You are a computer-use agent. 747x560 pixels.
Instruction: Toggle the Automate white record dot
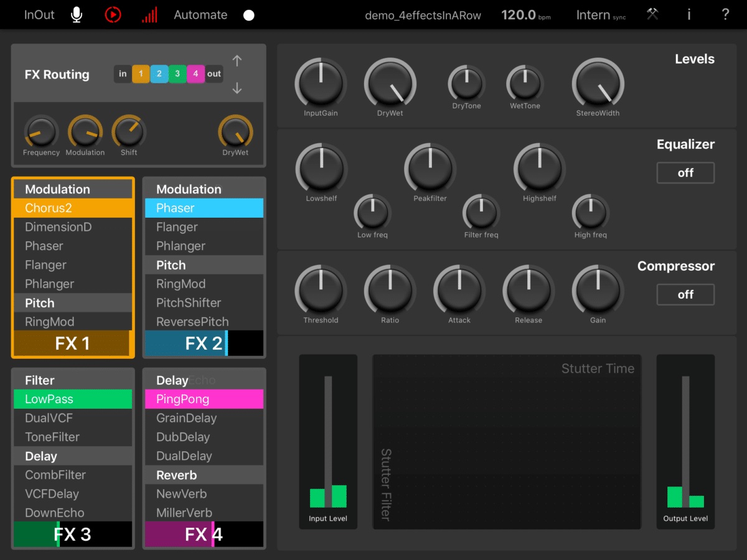(x=249, y=16)
